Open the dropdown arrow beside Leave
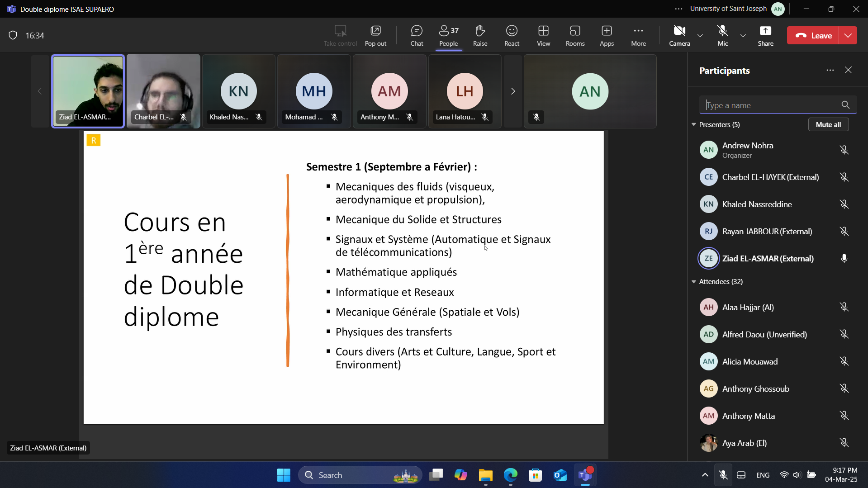This screenshot has height=488, width=868. point(848,35)
